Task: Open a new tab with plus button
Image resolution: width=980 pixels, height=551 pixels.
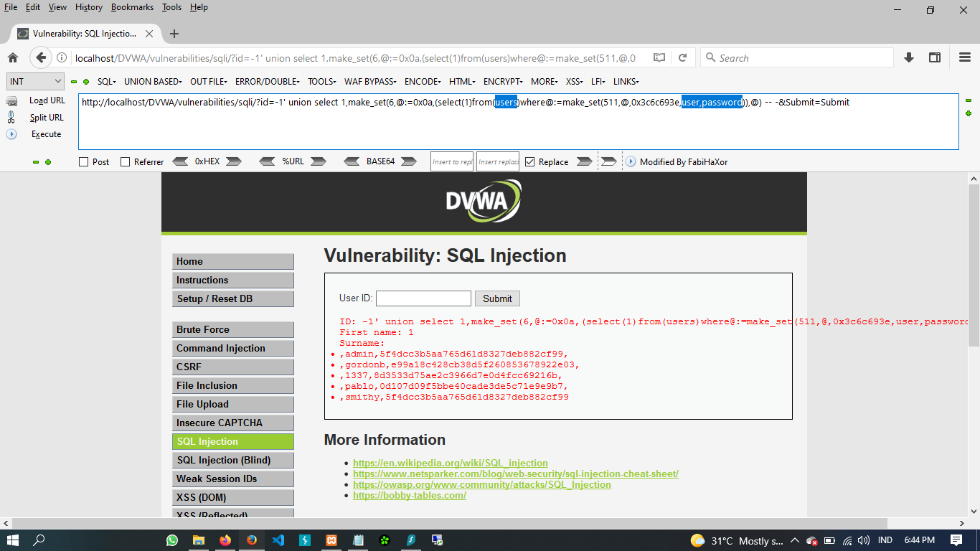Action: coord(174,34)
